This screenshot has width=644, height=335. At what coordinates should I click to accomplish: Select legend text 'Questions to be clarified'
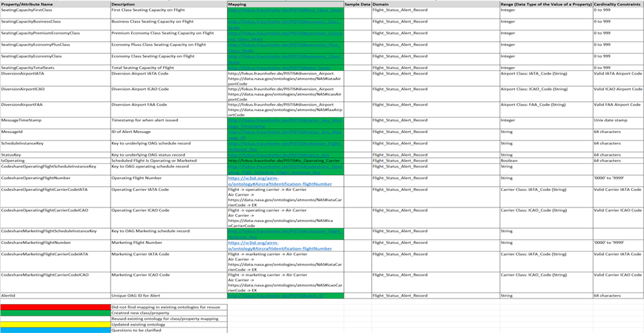pos(169,330)
